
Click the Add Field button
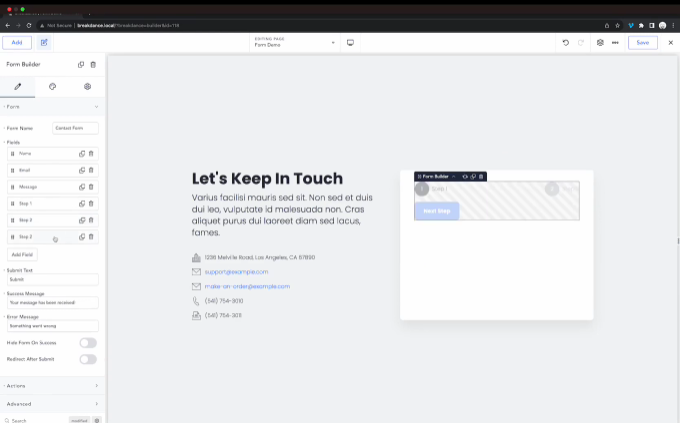click(x=22, y=255)
